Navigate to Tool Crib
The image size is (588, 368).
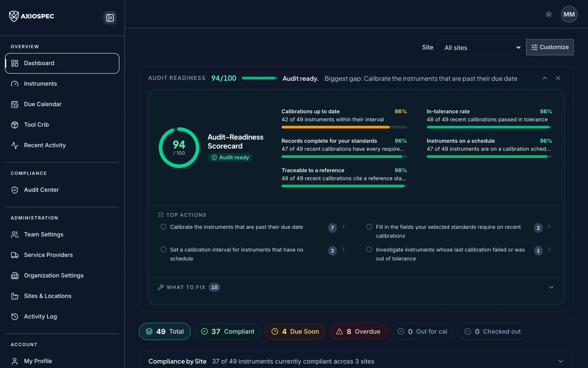click(x=62, y=125)
